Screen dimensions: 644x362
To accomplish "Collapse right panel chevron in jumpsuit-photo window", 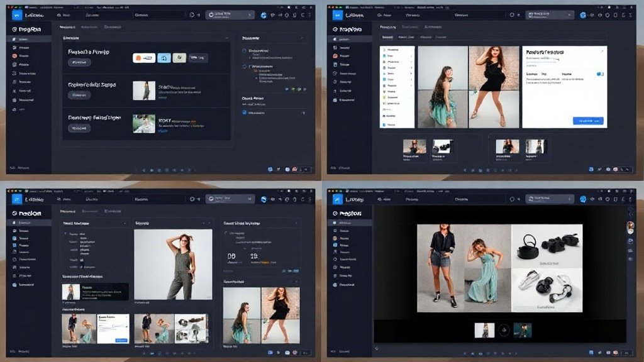I will point(296,223).
